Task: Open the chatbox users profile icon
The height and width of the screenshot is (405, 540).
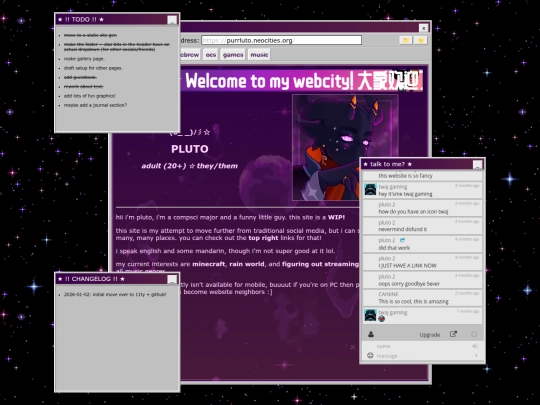Action: pyautogui.click(x=371, y=334)
